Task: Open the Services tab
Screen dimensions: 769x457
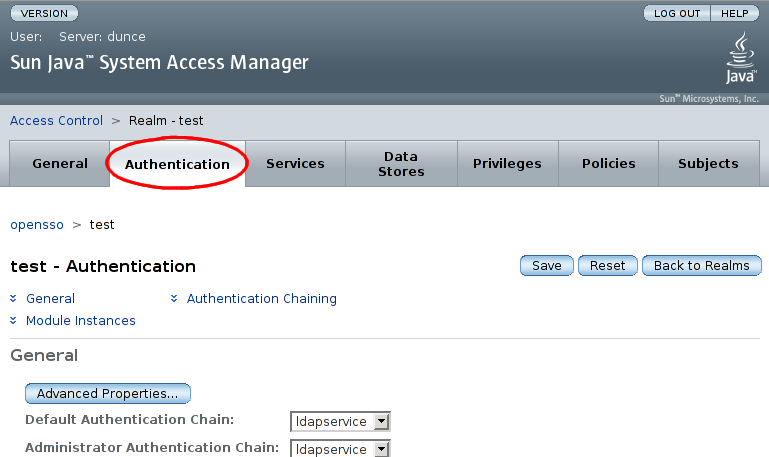Action: (x=295, y=163)
